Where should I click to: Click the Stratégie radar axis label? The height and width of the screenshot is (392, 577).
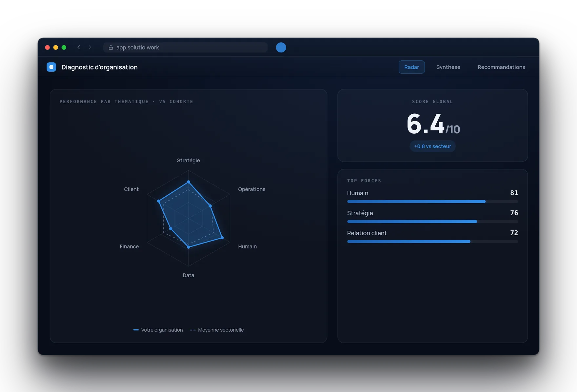tap(189, 160)
